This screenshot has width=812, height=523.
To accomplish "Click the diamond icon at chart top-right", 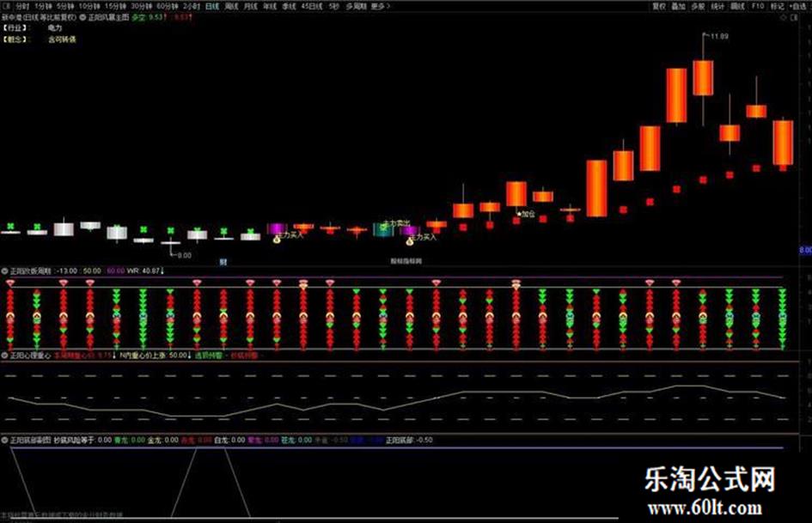I will tap(784, 17).
